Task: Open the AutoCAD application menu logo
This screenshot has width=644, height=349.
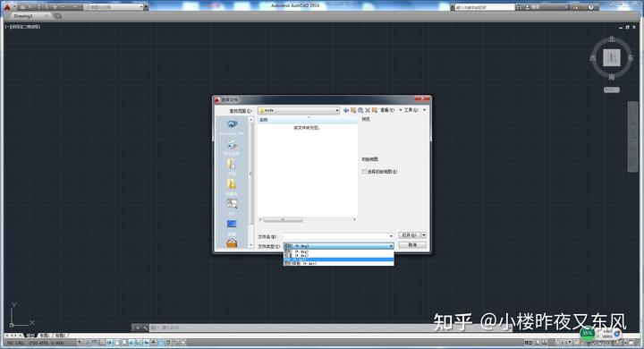Action: [x=7, y=7]
